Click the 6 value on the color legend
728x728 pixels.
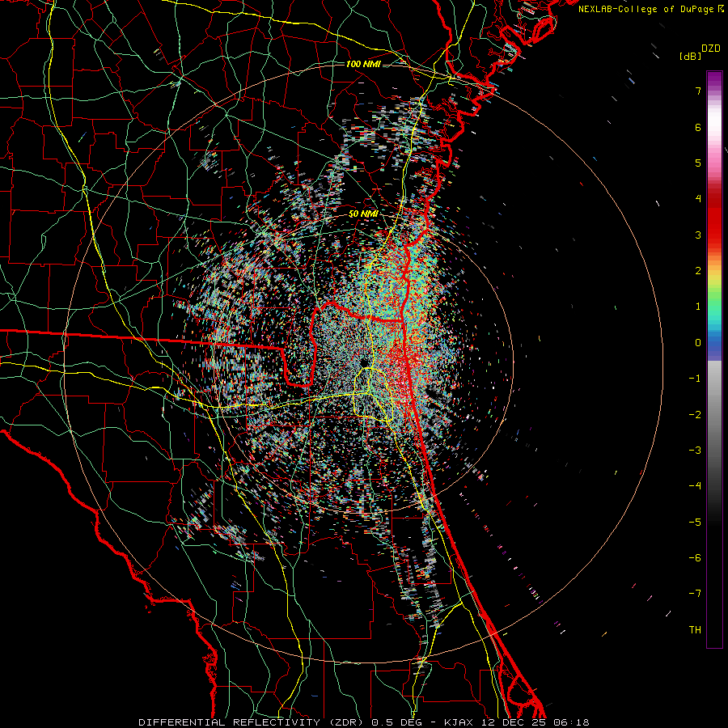(698, 127)
